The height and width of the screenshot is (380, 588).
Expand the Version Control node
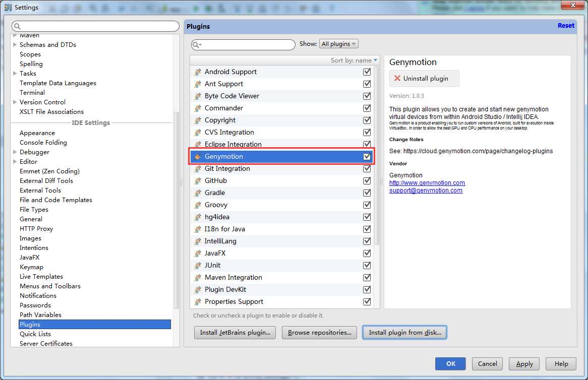[15, 102]
